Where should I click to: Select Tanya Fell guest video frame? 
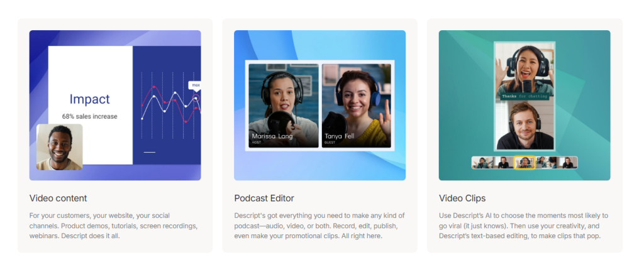(x=356, y=106)
